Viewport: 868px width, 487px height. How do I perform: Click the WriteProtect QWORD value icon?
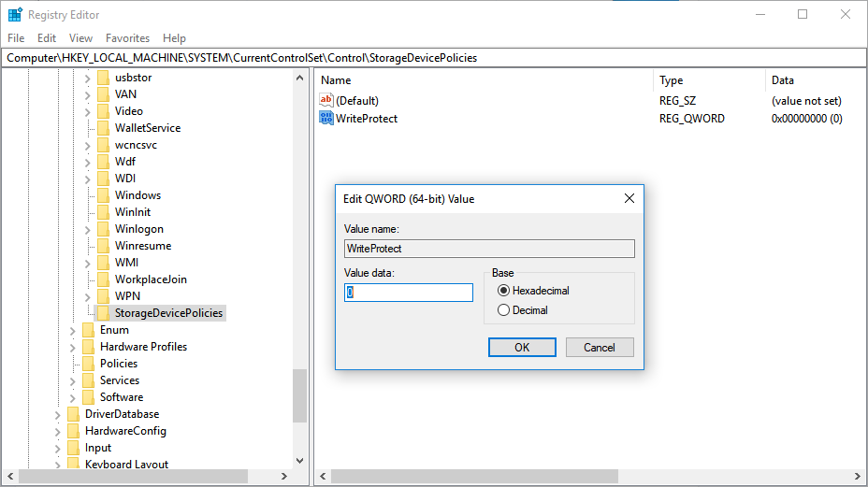(x=326, y=119)
